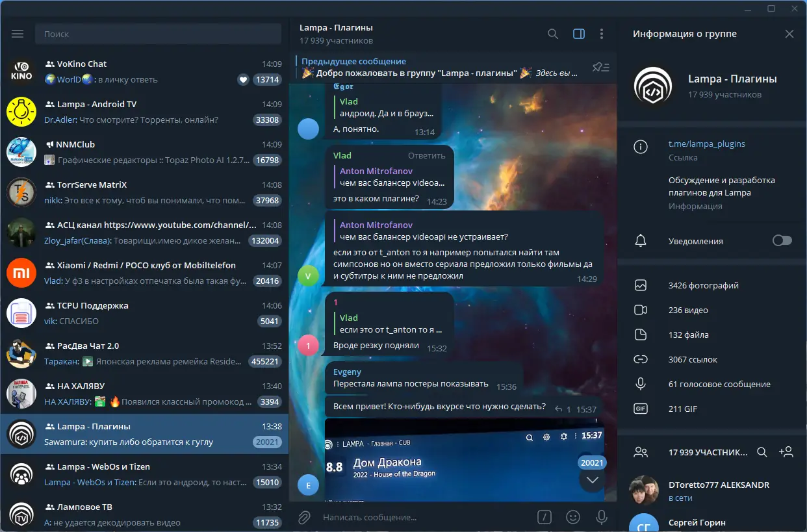Open the TorrServe MatriX chat

144,192
